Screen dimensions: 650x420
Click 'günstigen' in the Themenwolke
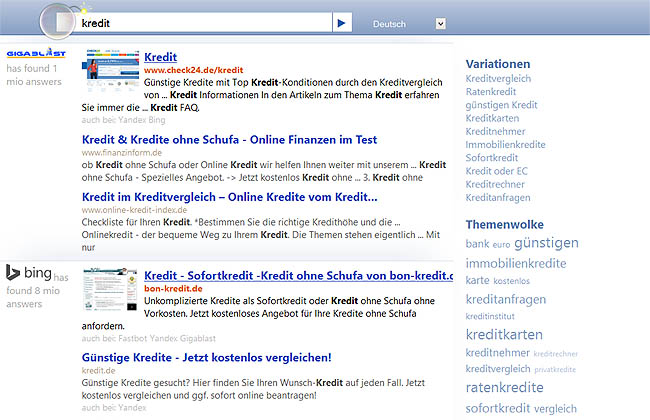coord(546,243)
